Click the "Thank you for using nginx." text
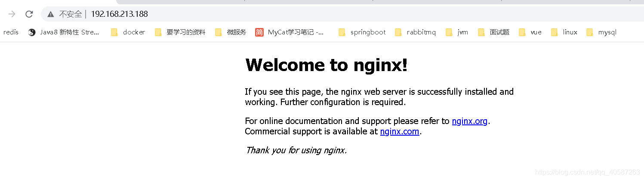The image size is (644, 180). pyautogui.click(x=296, y=150)
